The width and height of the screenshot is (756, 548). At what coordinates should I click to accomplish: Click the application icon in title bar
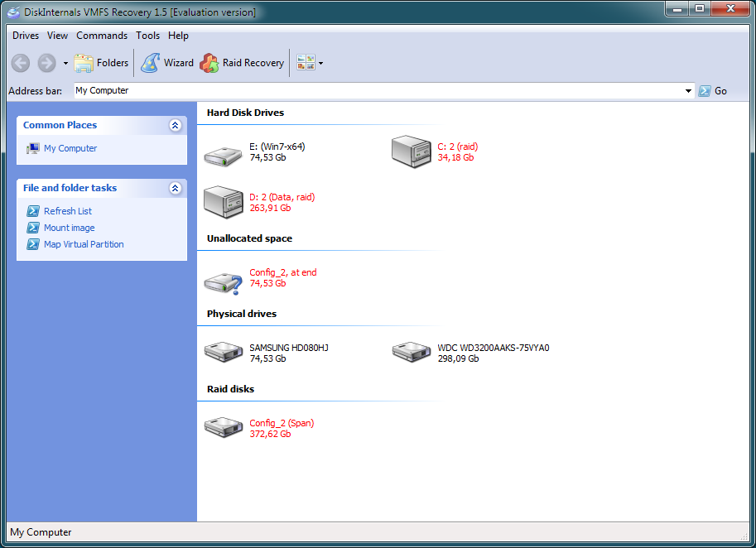tap(13, 12)
